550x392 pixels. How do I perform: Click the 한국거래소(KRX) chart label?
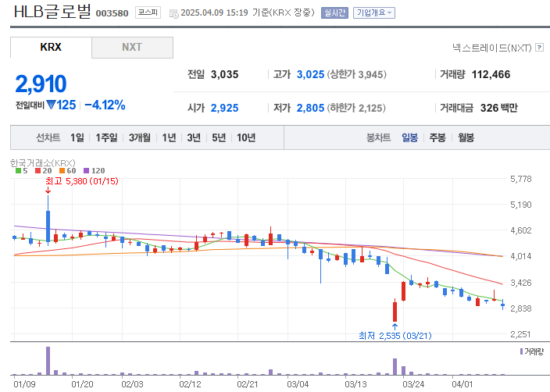[42, 163]
